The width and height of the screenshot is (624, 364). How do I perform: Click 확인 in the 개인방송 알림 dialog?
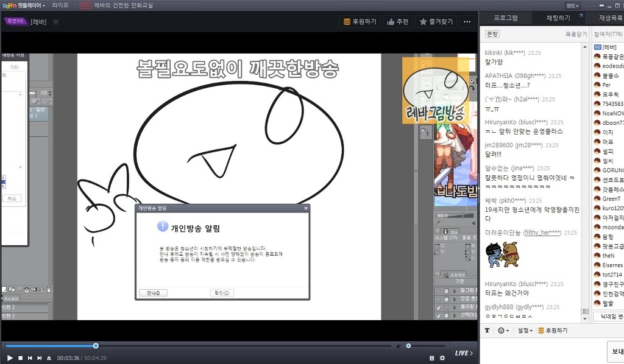click(x=222, y=293)
